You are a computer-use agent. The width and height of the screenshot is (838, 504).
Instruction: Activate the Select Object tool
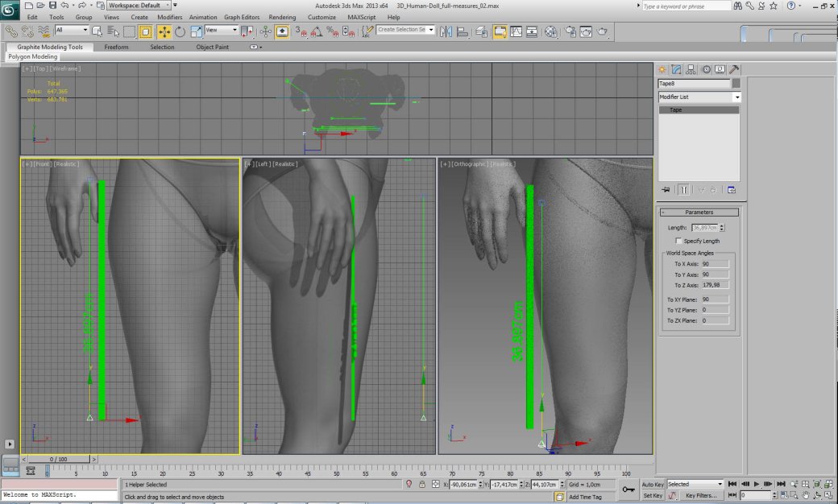coord(97,32)
